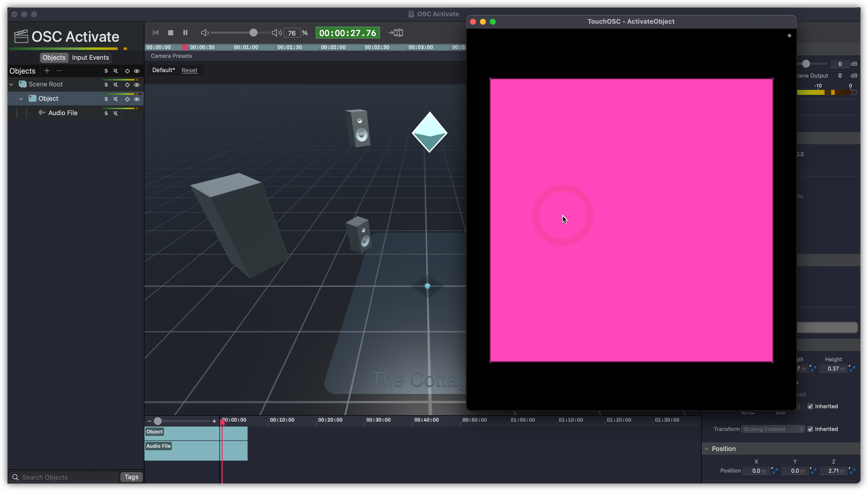Click the Position Z value 2.71 m

[833, 471]
